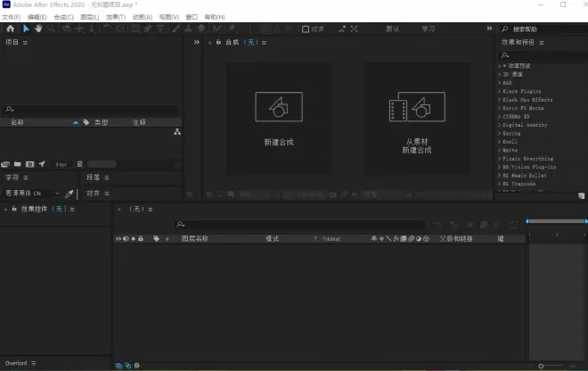588x371 pixels.
Task: Open the 合成(C) menu
Action: (63, 17)
